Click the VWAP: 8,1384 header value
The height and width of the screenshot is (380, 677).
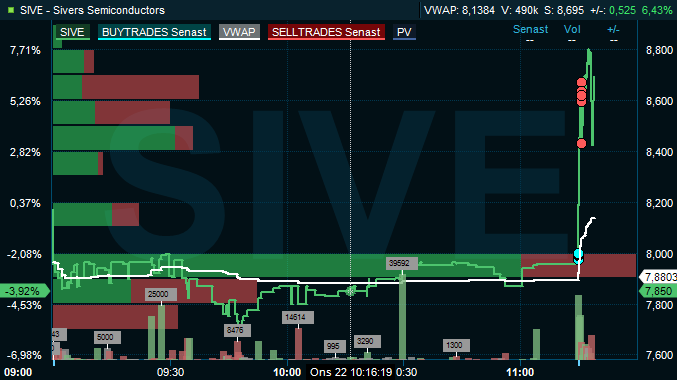[x=459, y=10]
